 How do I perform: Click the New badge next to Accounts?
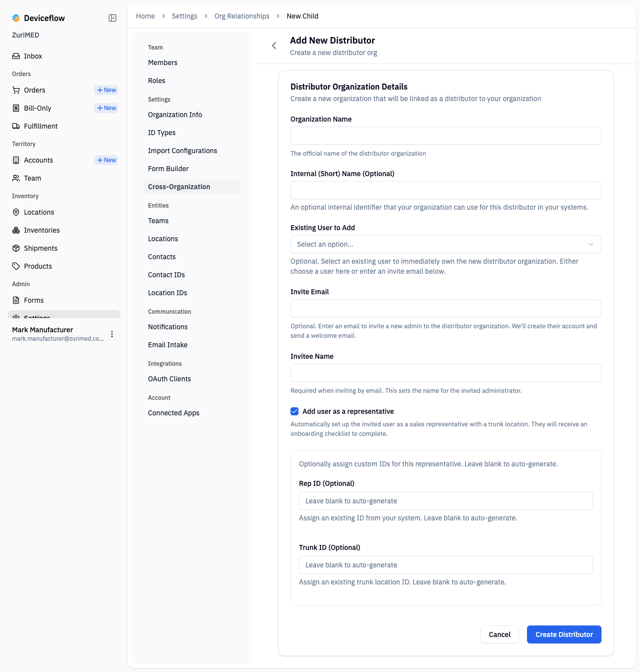[x=106, y=160]
